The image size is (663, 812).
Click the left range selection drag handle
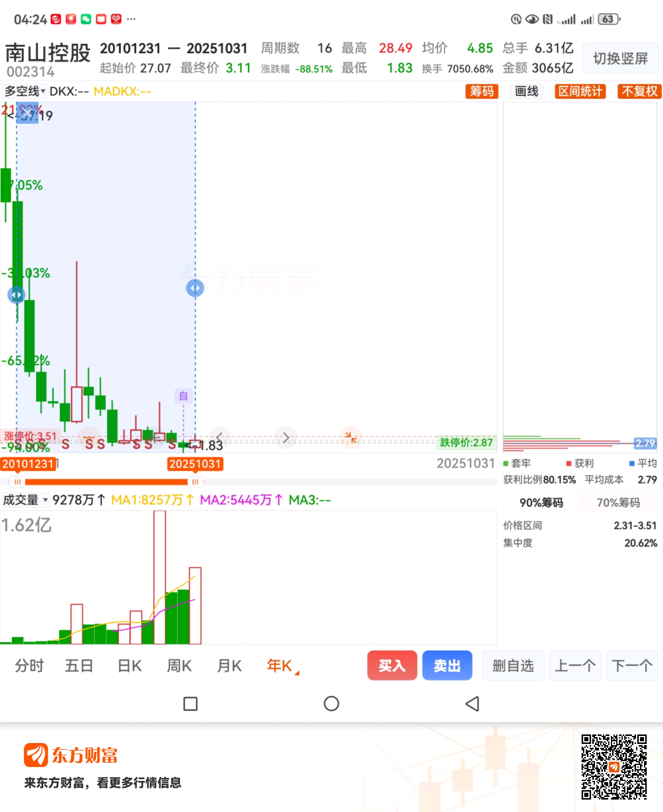tap(16, 295)
